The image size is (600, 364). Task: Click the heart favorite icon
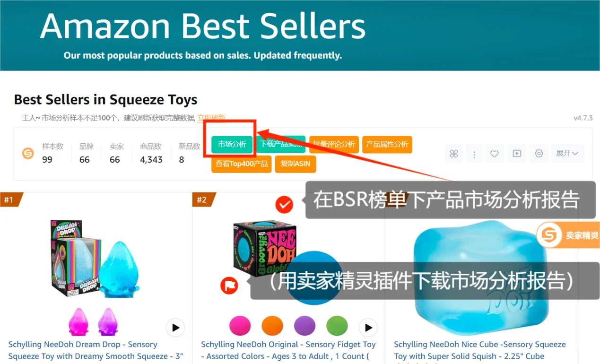495,154
